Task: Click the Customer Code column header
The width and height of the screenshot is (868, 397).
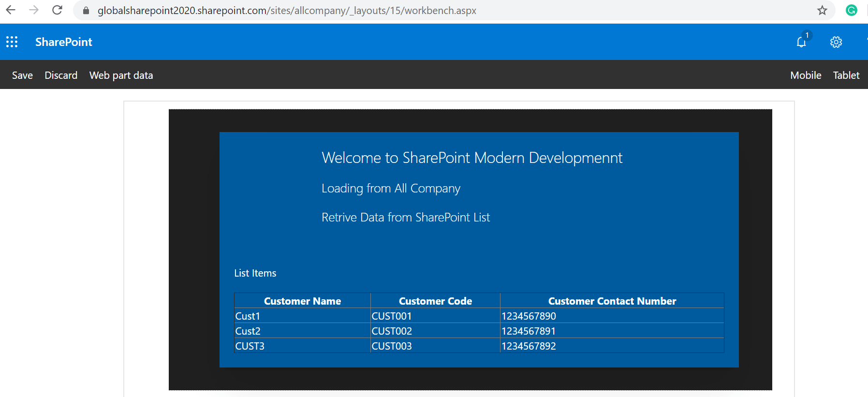Action: click(x=436, y=301)
